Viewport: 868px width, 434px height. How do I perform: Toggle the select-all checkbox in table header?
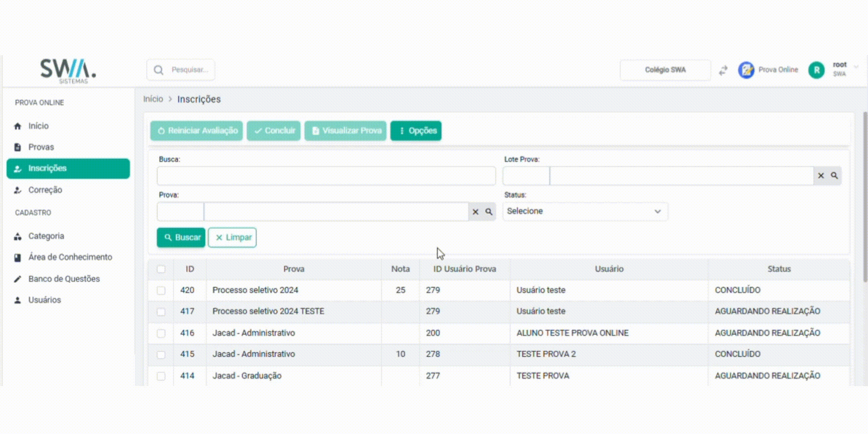click(161, 269)
